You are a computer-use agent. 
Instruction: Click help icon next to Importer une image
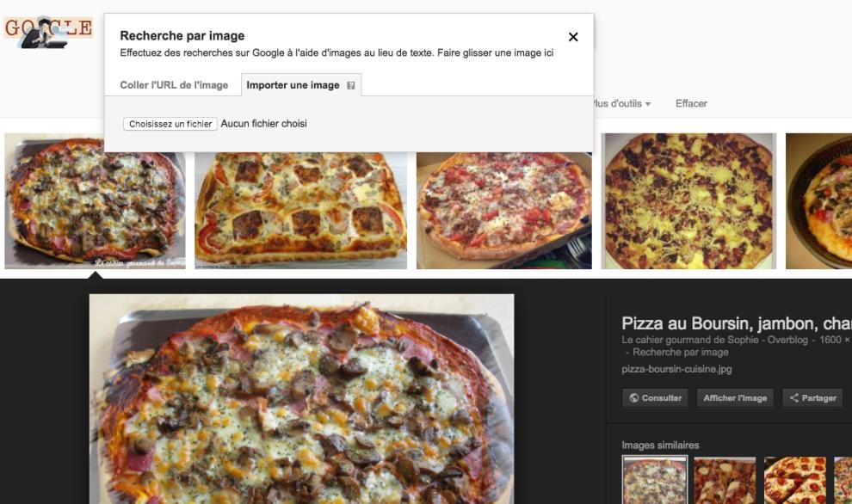[x=351, y=85]
